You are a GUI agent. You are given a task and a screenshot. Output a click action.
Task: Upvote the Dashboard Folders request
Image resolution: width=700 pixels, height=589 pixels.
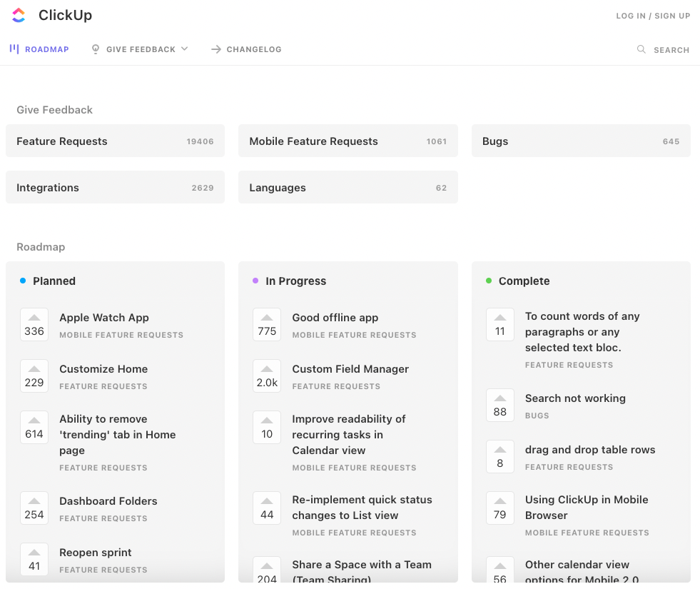(x=34, y=508)
